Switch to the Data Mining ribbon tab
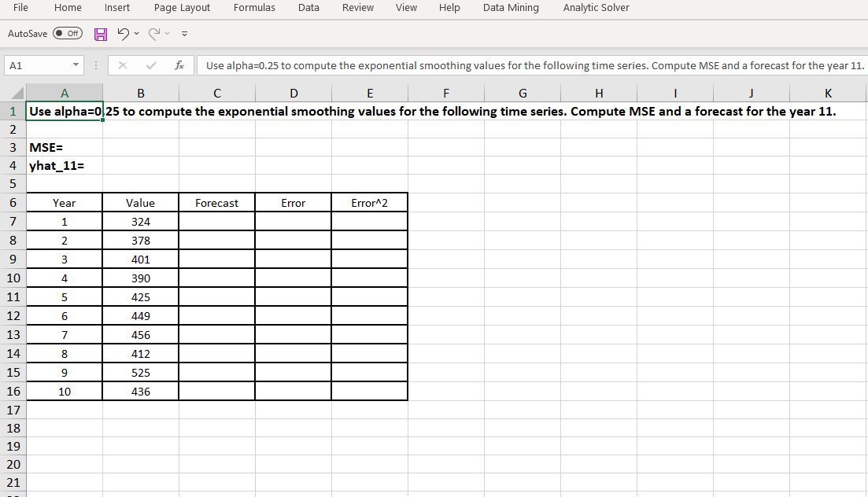The width and height of the screenshot is (868, 497). pyautogui.click(x=510, y=8)
